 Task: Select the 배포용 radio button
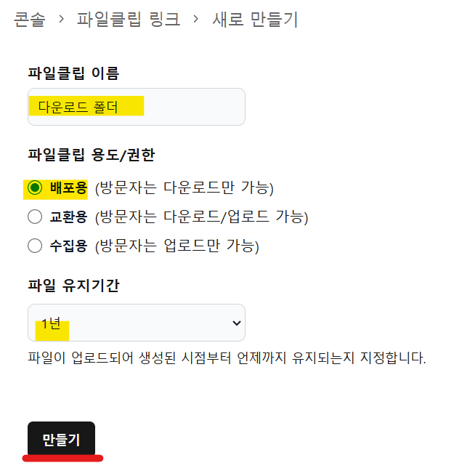[x=35, y=188]
